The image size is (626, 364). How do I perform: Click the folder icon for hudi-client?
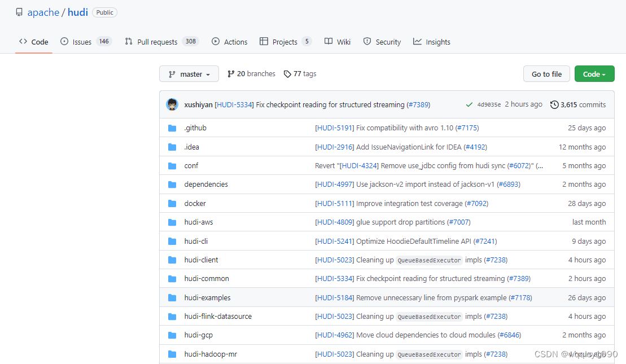point(172,260)
